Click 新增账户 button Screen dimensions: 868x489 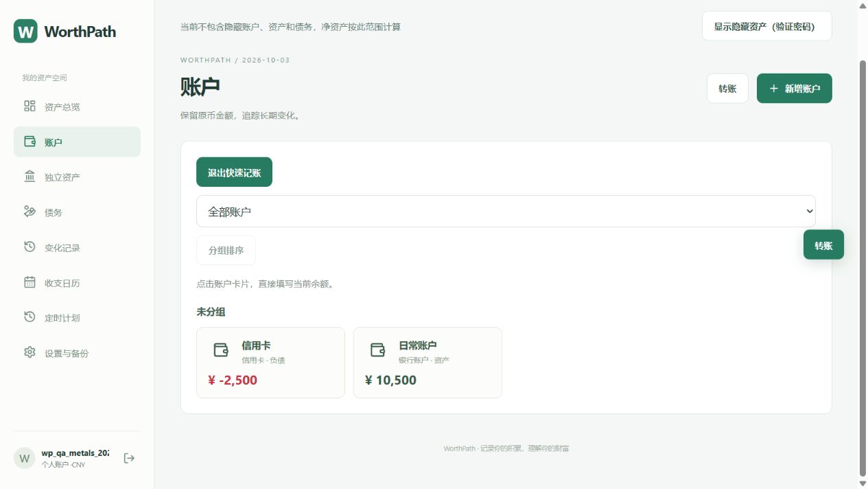point(794,89)
